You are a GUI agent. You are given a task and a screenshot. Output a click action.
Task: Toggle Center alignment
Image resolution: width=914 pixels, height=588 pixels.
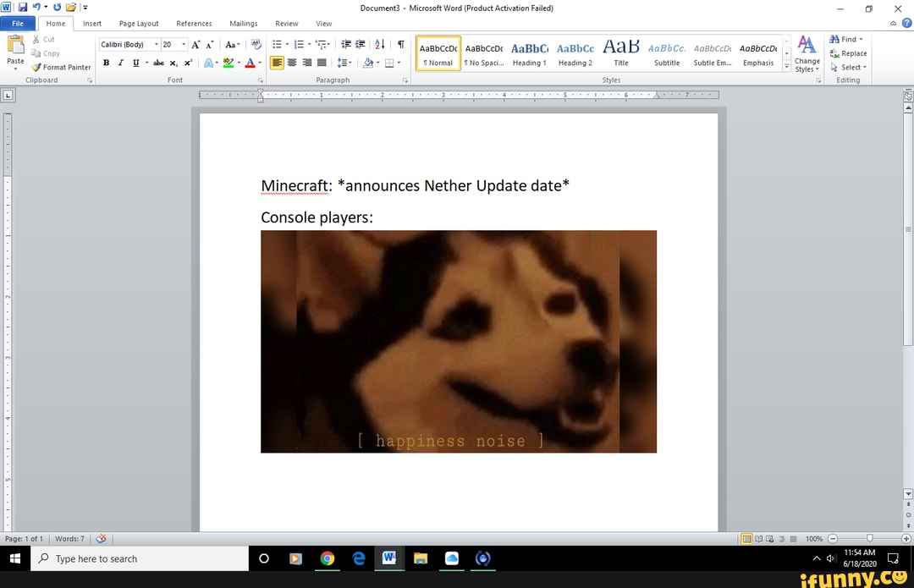(x=292, y=63)
